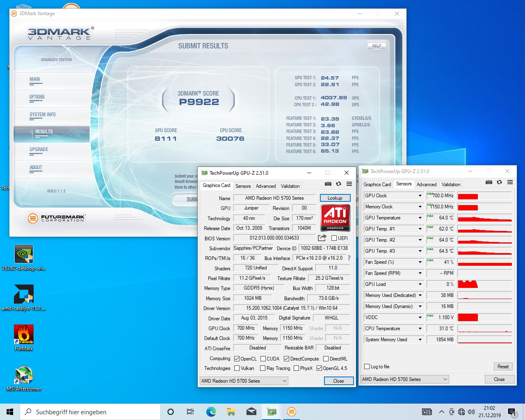Open SYSTEM INFO in 3DMark Vantage sidebar
Screen dimensions: 525x420
43,115
